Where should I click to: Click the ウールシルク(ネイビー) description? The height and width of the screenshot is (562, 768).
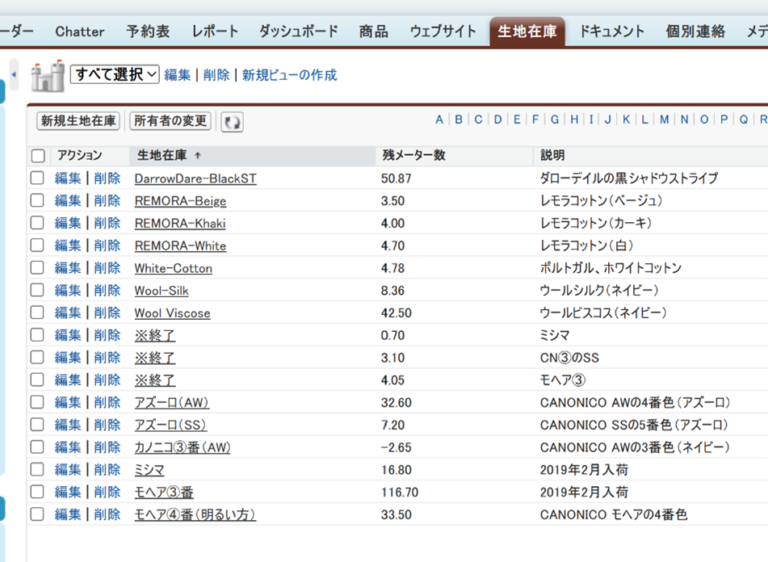coord(599,291)
